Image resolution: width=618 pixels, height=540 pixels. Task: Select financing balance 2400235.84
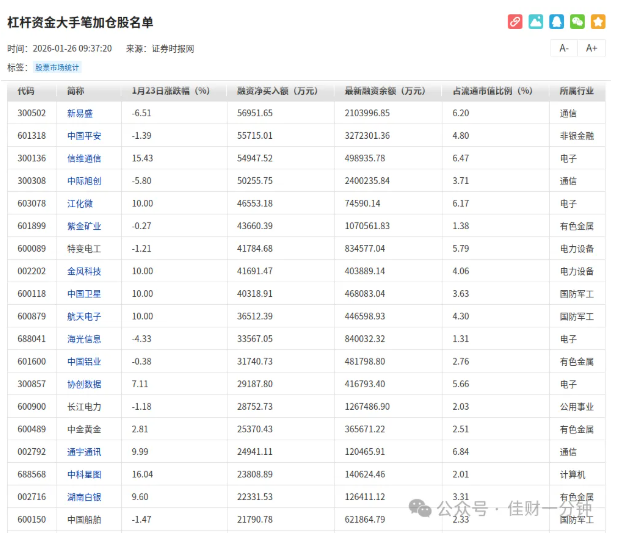[x=367, y=181]
